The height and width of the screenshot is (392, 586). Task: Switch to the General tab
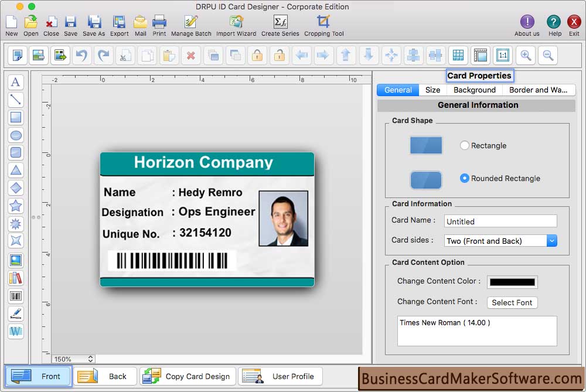click(x=398, y=90)
